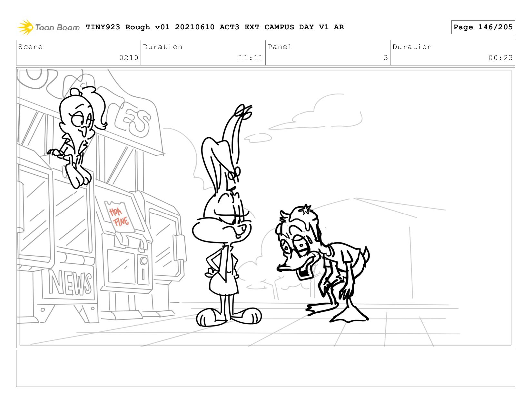Click the empty caption box below the panel
The image size is (532, 411).
pyautogui.click(x=265, y=368)
